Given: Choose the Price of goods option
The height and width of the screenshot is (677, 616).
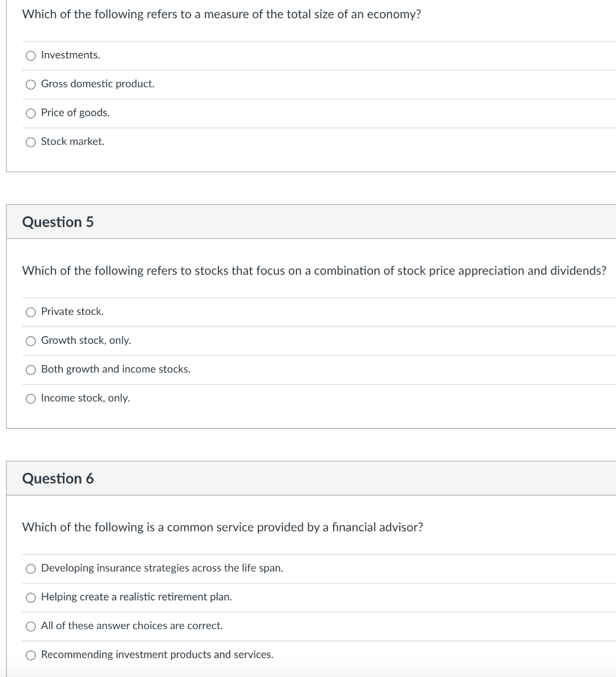Looking at the screenshot, I should (30, 113).
